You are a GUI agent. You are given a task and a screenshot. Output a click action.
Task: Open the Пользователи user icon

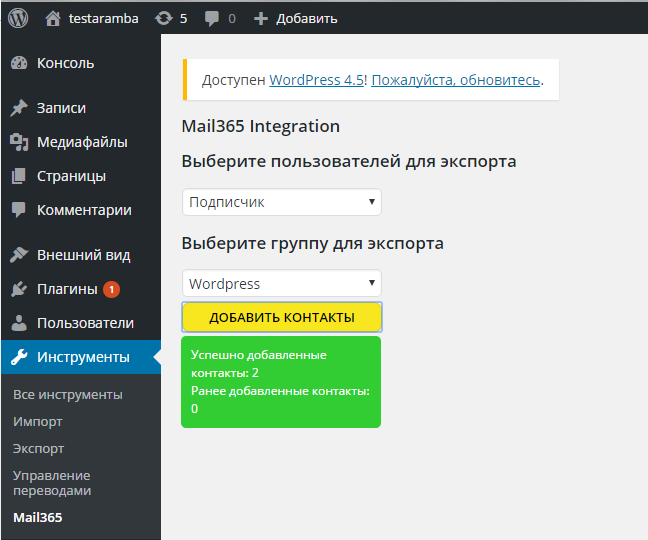pos(19,323)
